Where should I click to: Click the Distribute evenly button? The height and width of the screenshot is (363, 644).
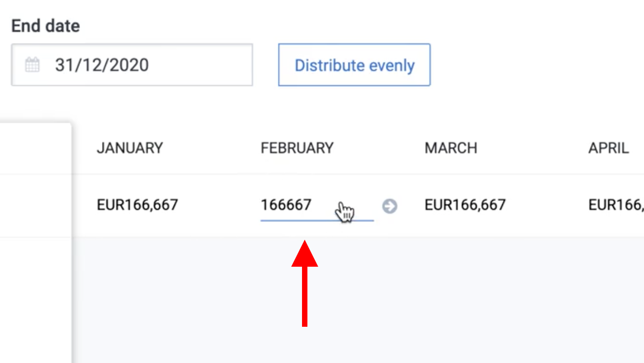354,65
